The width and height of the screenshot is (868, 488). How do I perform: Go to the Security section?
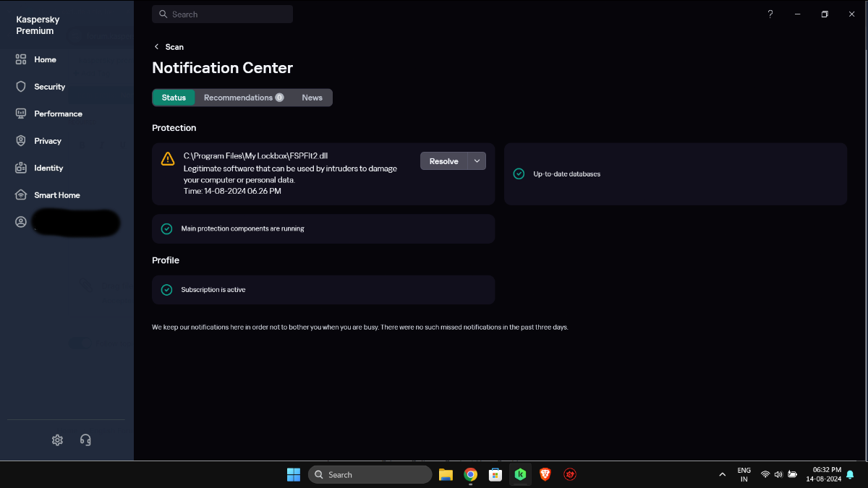(49, 87)
